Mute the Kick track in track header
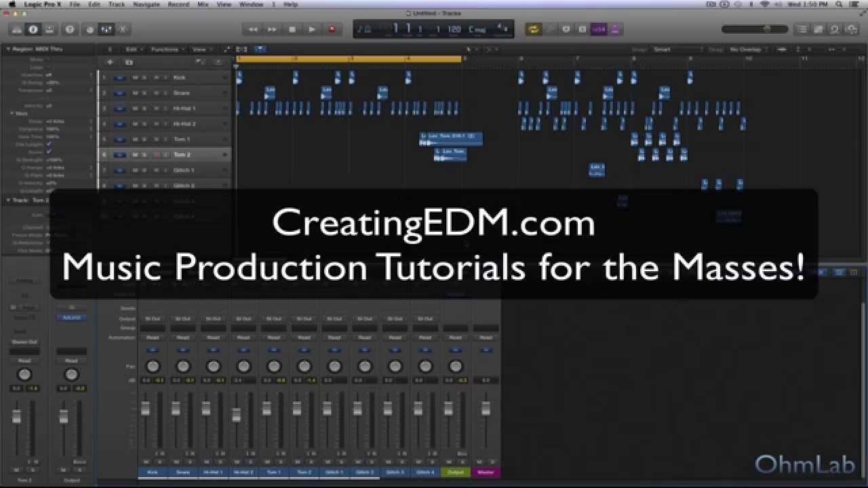Viewport: 868px width, 488px height. pyautogui.click(x=135, y=77)
